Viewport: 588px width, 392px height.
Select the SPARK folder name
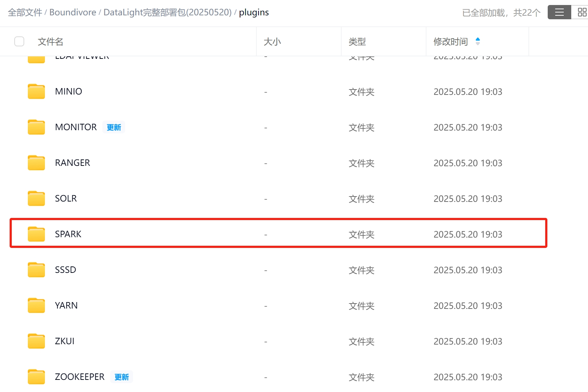[68, 234]
